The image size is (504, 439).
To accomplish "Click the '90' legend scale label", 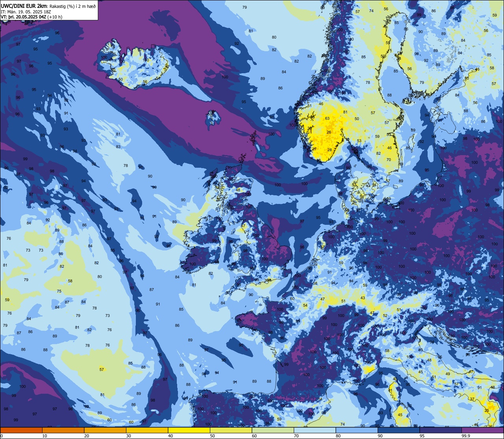I will (380, 436).
